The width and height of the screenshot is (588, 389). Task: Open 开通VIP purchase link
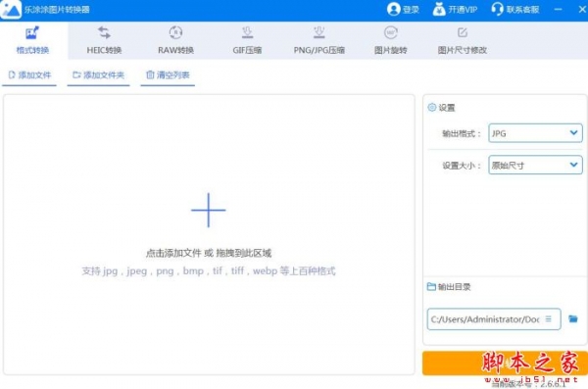click(463, 10)
